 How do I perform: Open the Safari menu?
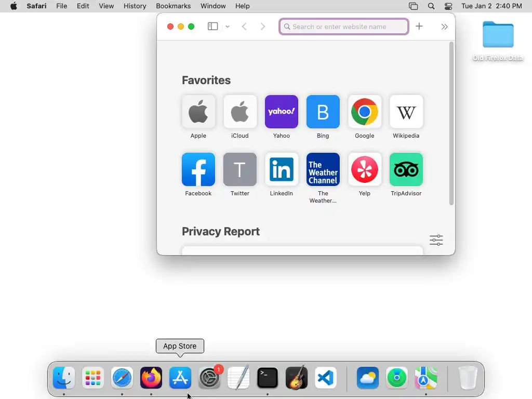point(36,6)
